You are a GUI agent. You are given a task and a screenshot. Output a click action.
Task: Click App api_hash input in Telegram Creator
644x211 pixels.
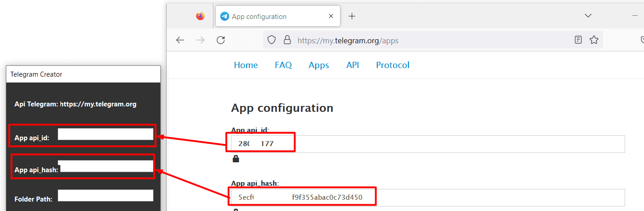[x=106, y=166]
